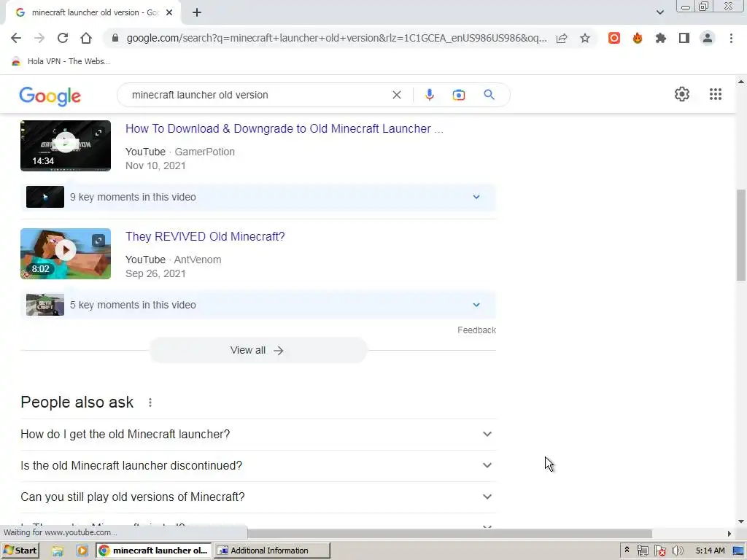Open They REVIVED Old Minecraft? link
Screen dimensions: 747x560
click(x=205, y=237)
